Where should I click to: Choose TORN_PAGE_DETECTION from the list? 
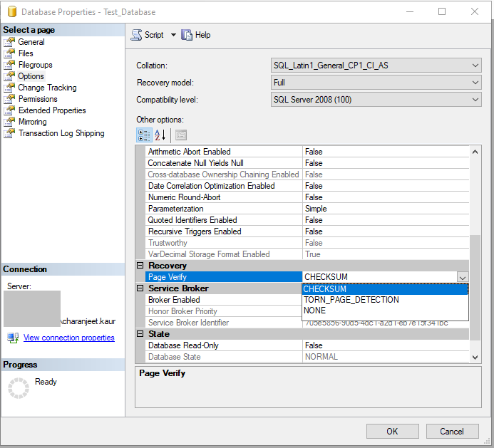point(385,300)
